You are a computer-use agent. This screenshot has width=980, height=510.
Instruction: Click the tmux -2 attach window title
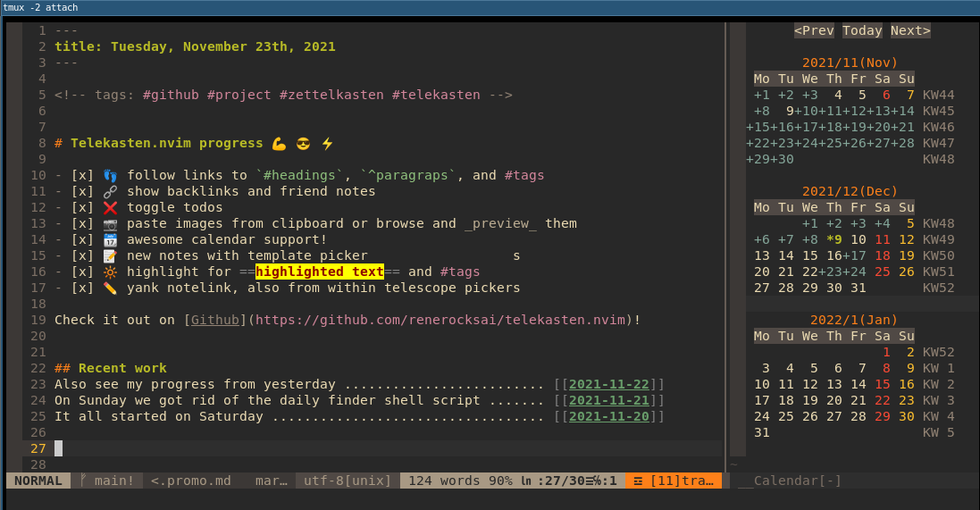coord(41,7)
